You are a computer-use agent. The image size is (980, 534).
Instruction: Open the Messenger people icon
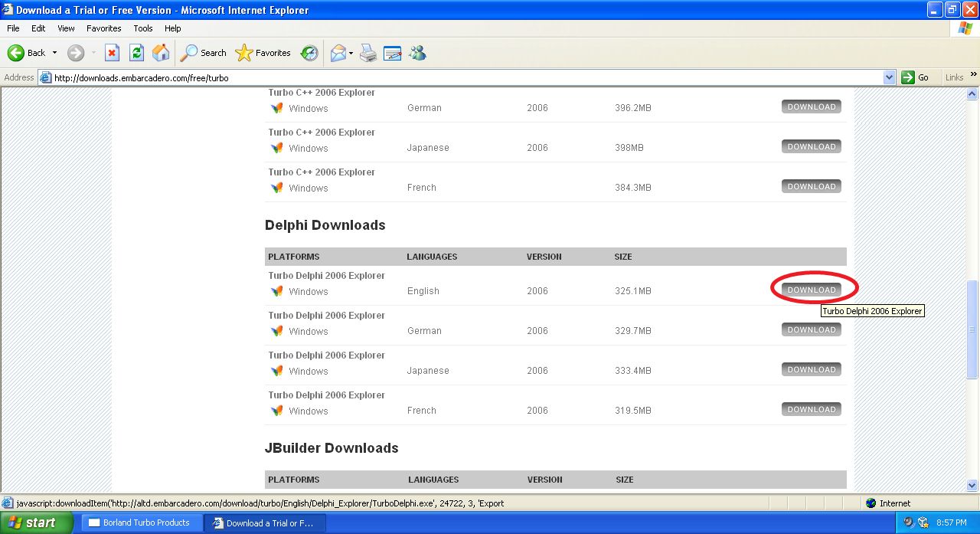tap(417, 53)
